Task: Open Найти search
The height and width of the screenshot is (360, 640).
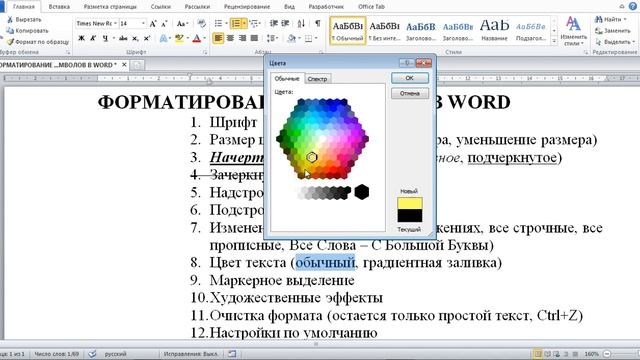Action: coord(611,19)
